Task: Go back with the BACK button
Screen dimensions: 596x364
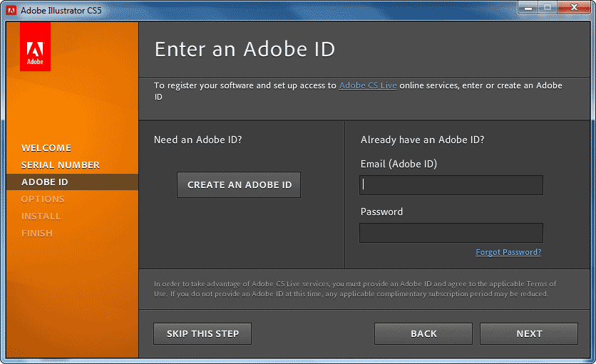Action: pyautogui.click(x=423, y=333)
